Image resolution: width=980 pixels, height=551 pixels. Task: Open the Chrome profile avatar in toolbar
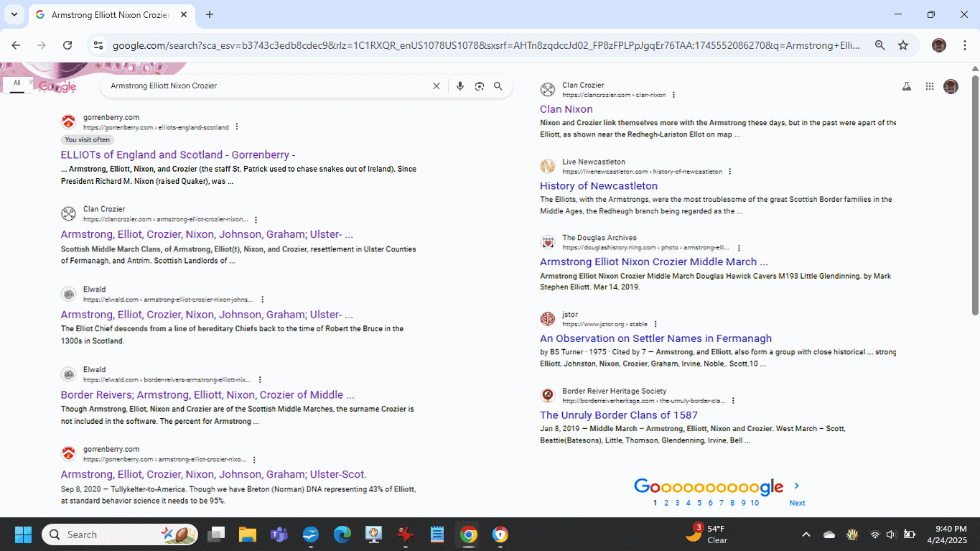[938, 45]
